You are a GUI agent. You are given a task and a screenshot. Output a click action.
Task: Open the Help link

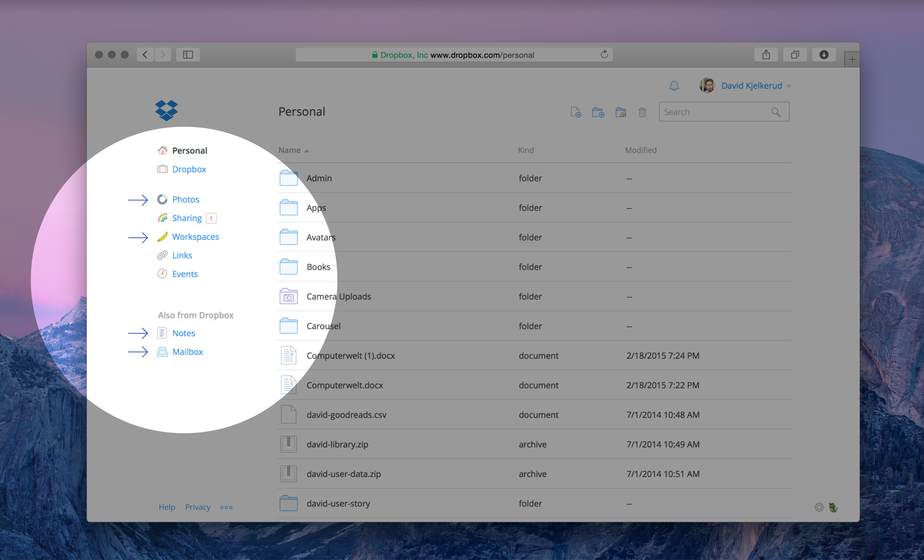tap(167, 507)
